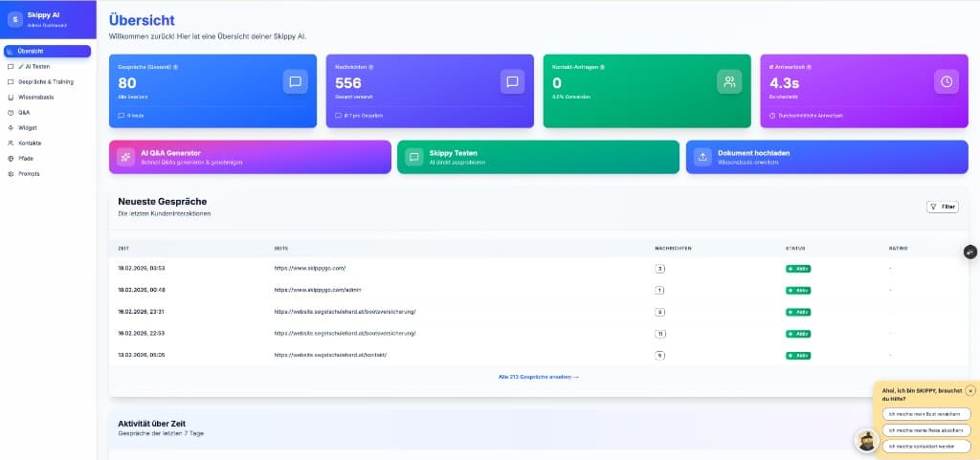Open Wissensbasis in the sidebar
The width and height of the screenshot is (980, 460).
[x=37, y=98]
